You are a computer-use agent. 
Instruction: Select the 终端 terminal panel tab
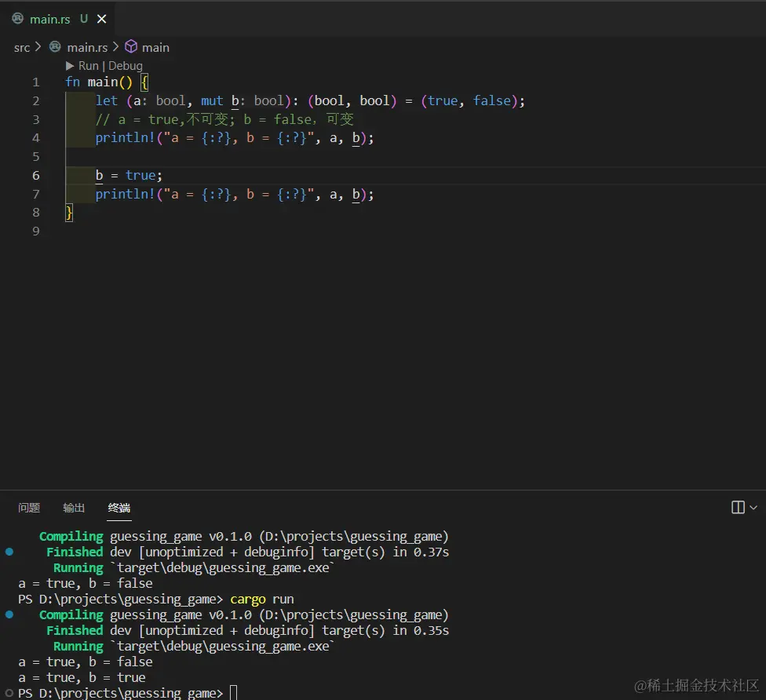coord(119,508)
